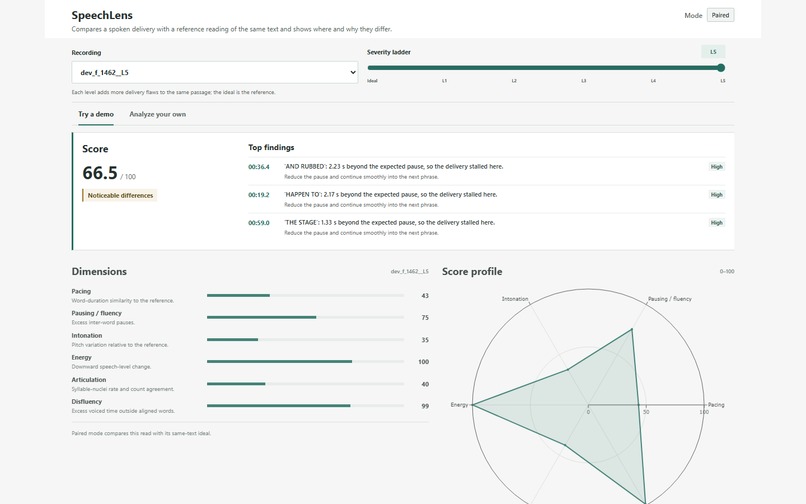
Task: Click the 'THE STAGE' finding text
Action: click(x=390, y=223)
